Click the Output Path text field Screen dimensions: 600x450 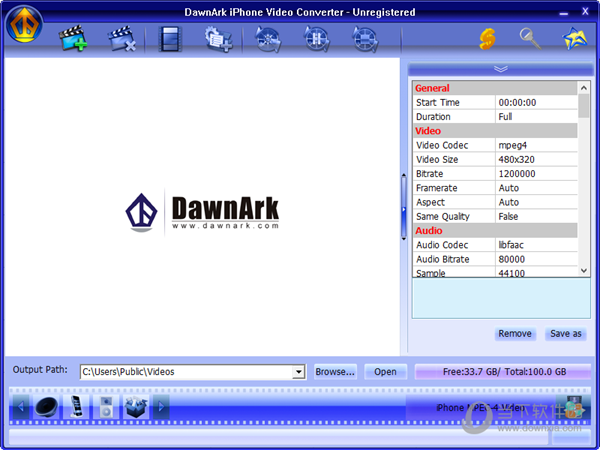point(186,372)
